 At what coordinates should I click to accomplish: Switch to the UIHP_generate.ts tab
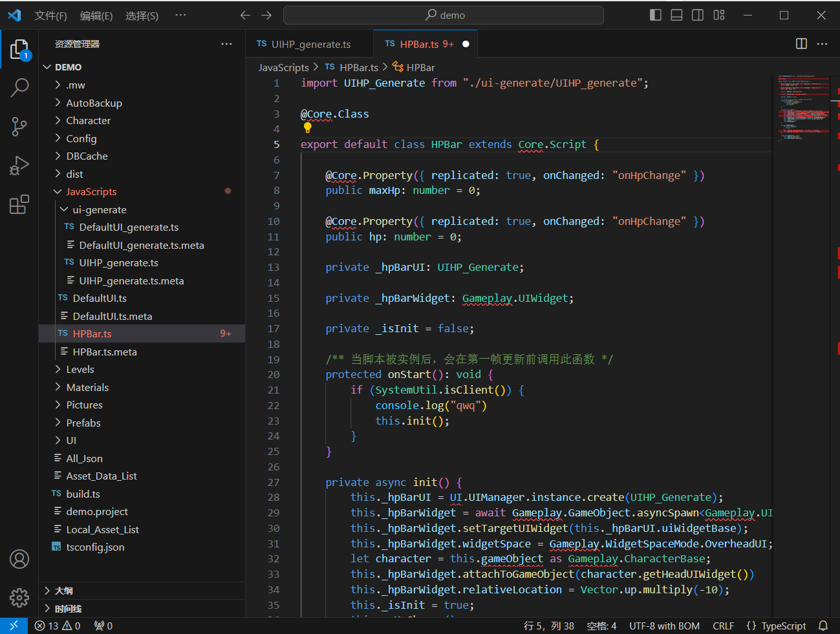[310, 44]
